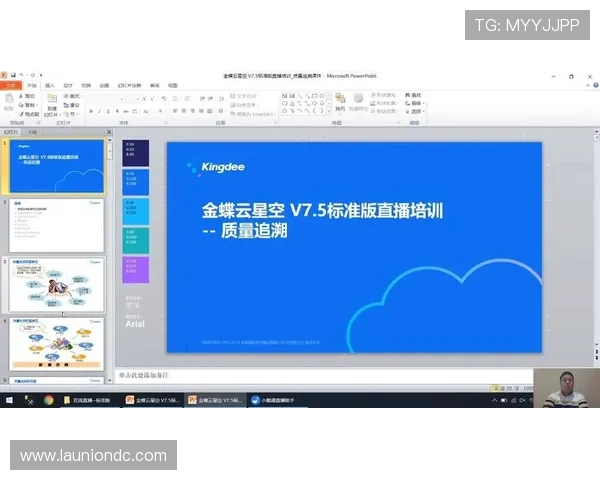Open the 动画 (Animations) ribbon tab
600x480 pixels.
[x=104, y=85]
